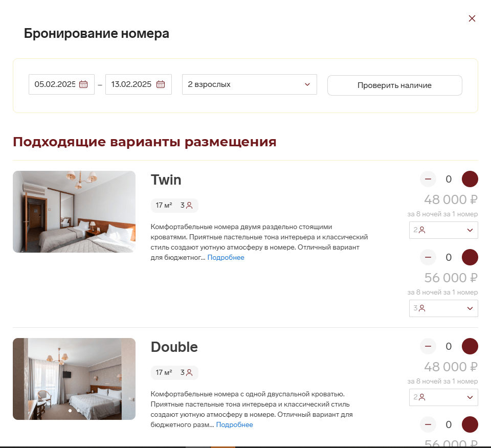
Task: Open Подробнее link for Twin room
Action: [x=226, y=257]
